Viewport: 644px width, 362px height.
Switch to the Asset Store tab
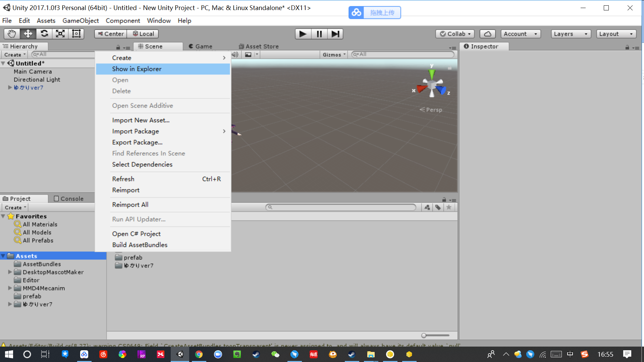tap(259, 46)
